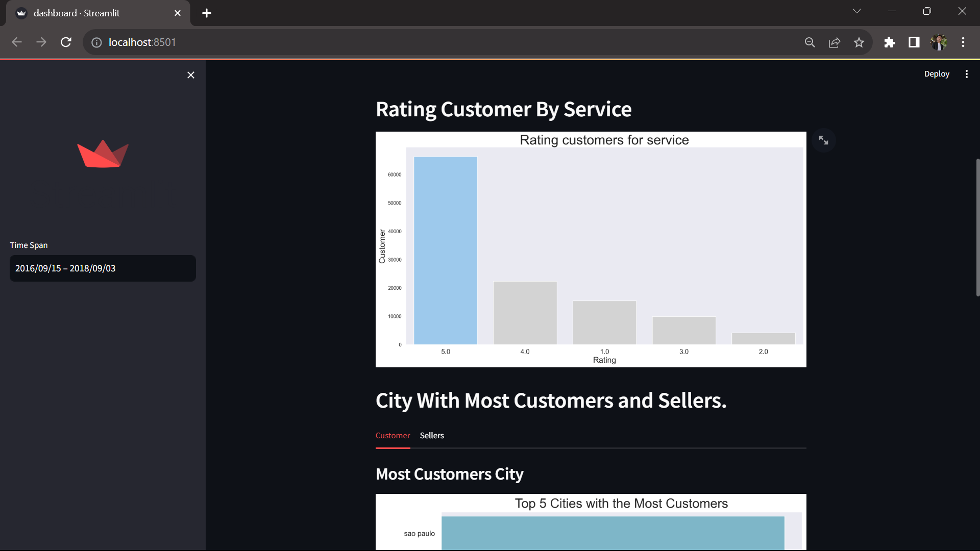Click the browser back arrow
Viewport: 980px width, 551px height.
[17, 42]
